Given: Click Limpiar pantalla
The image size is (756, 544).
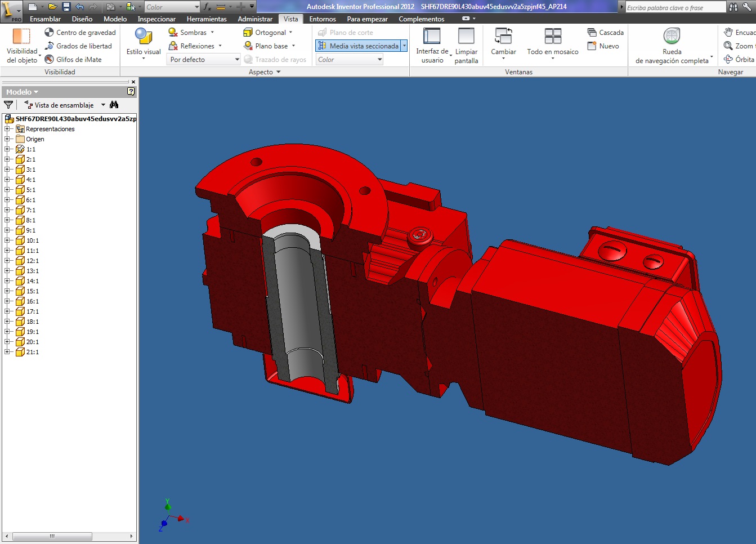Looking at the screenshot, I should click(466, 45).
